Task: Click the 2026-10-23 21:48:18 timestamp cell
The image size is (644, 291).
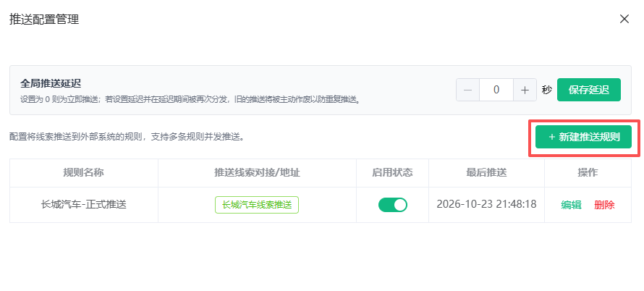Action: click(486, 204)
